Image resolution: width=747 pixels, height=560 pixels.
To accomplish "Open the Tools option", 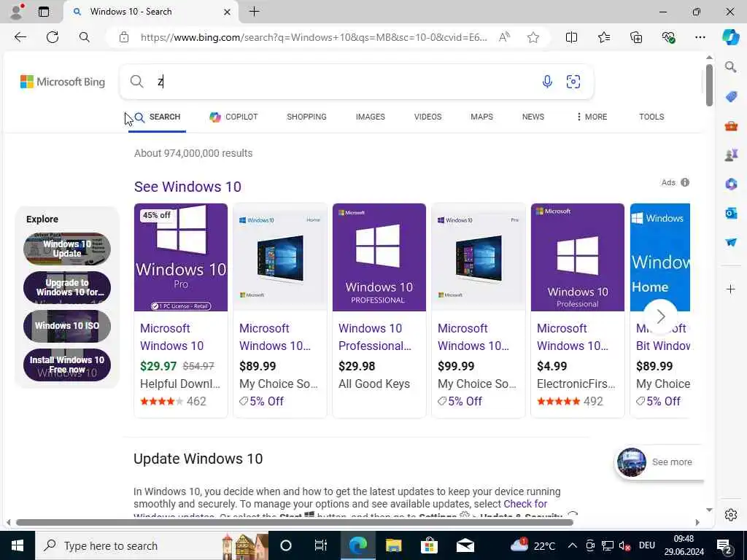I will click(651, 117).
